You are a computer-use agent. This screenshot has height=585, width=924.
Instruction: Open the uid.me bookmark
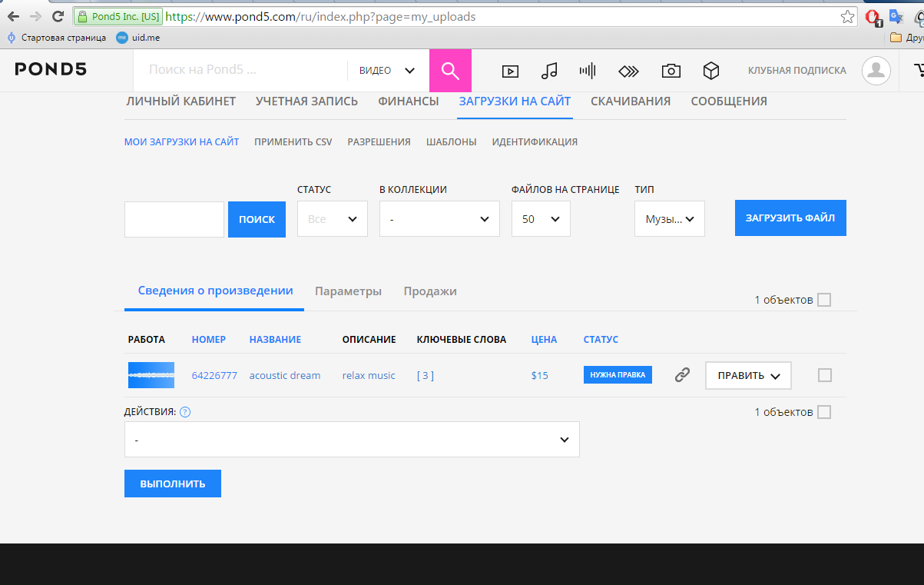pyautogui.click(x=138, y=37)
